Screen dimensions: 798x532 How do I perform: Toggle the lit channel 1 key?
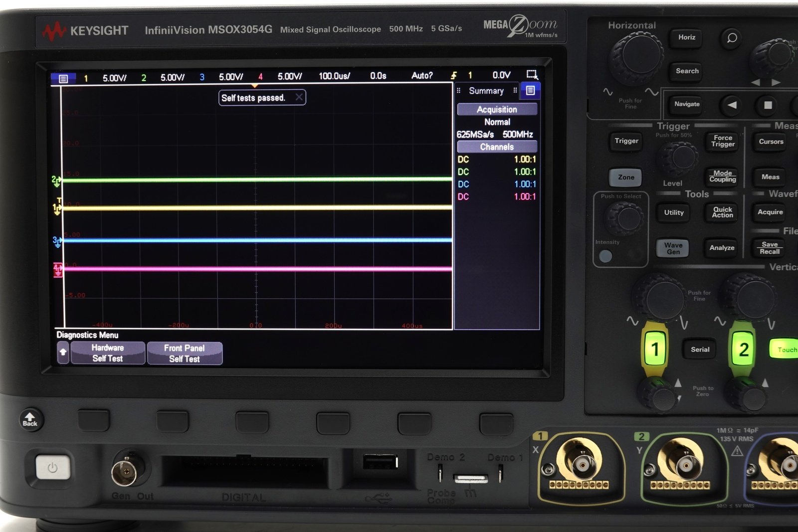(x=655, y=349)
